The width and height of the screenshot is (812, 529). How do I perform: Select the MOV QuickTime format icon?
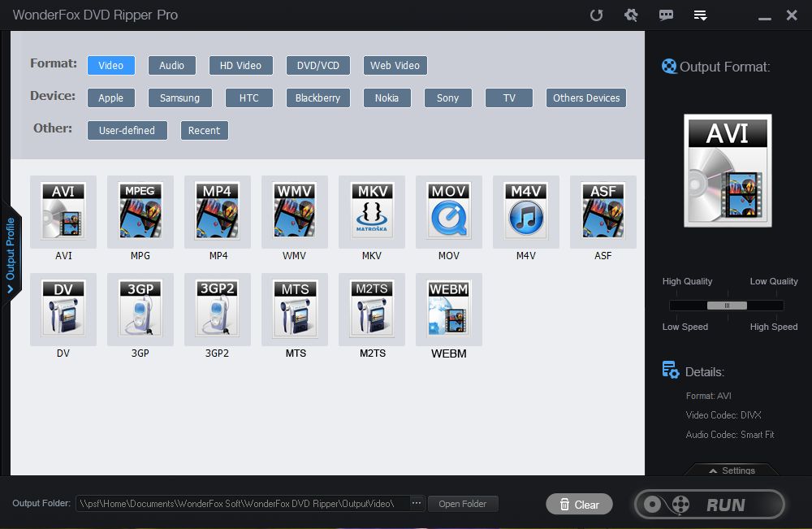[449, 212]
